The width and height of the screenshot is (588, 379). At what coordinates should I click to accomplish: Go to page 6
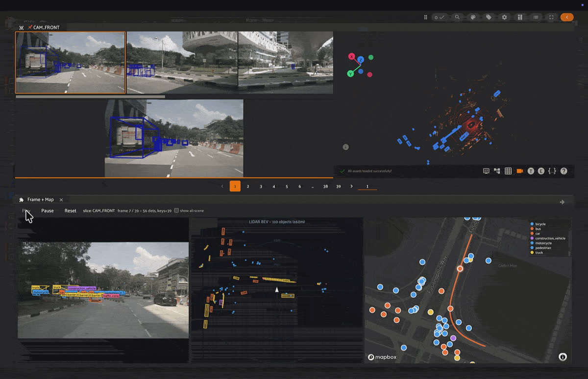(300, 186)
